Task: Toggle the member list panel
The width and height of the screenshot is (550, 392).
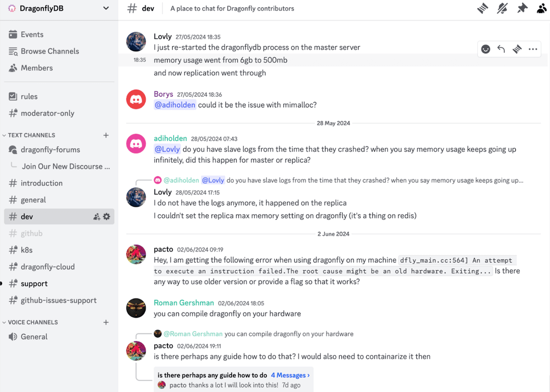Action: coord(541,8)
